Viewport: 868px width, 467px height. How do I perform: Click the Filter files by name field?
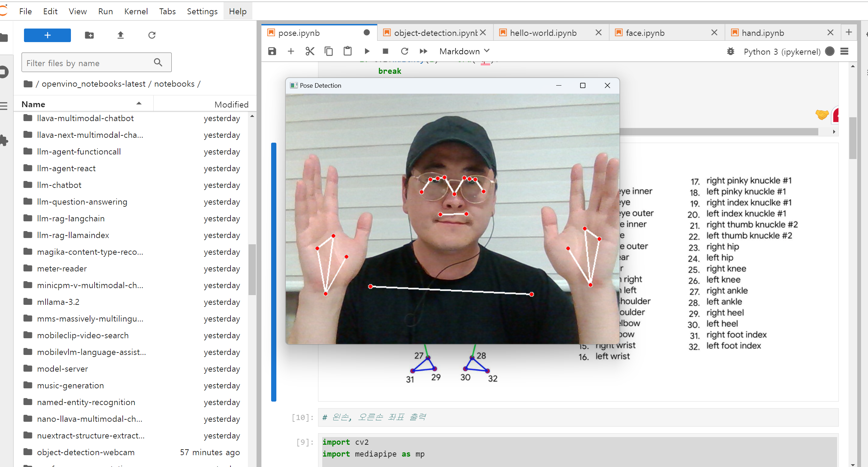point(89,63)
